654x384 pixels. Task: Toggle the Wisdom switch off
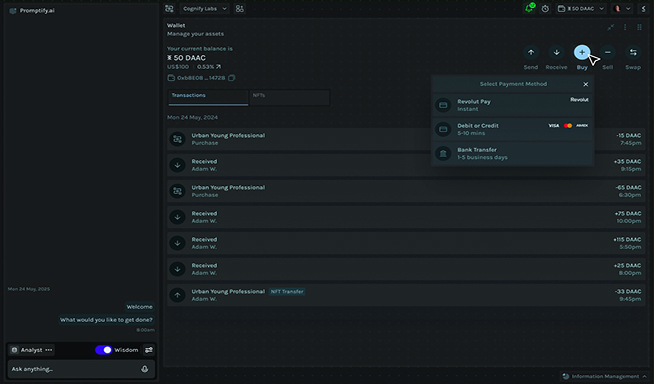pos(103,350)
